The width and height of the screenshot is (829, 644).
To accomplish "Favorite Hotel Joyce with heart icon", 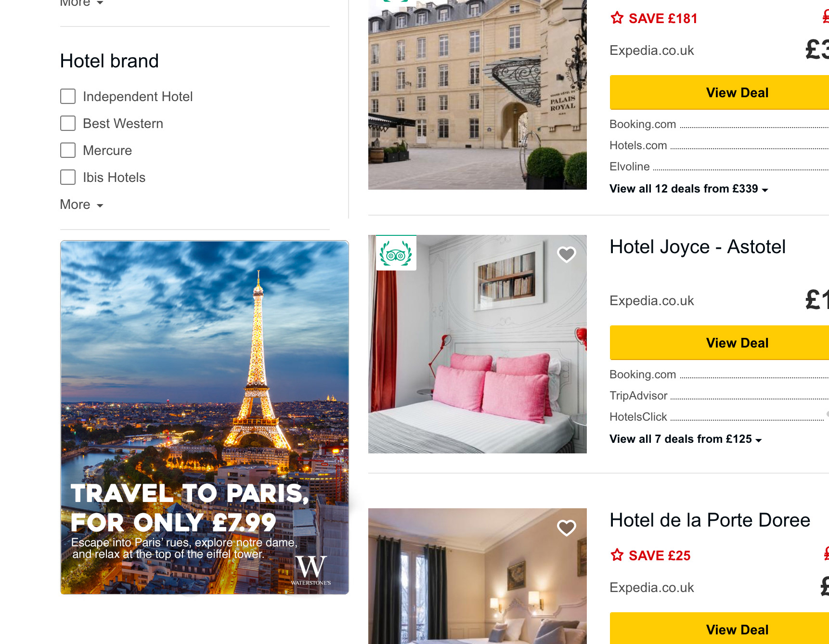I will [566, 254].
